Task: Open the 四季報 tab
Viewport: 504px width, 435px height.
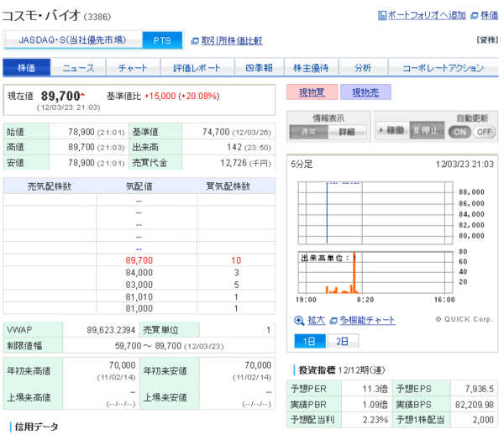Action: (x=259, y=68)
